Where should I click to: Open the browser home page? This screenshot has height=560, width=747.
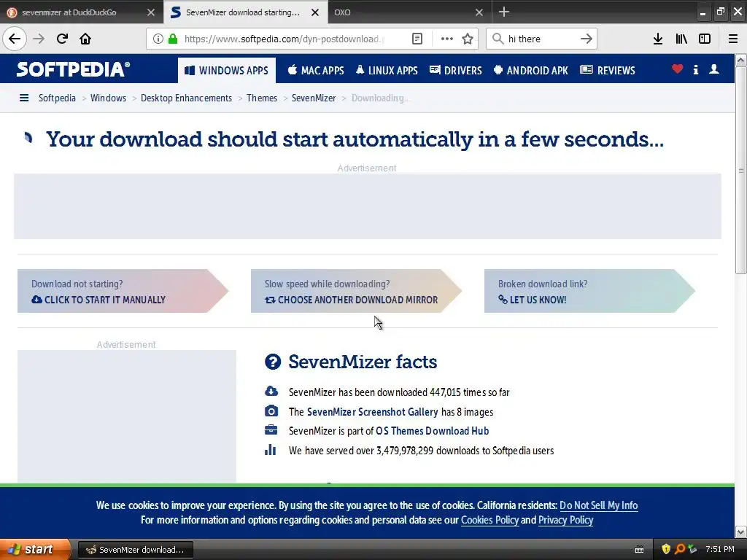pyautogui.click(x=85, y=39)
